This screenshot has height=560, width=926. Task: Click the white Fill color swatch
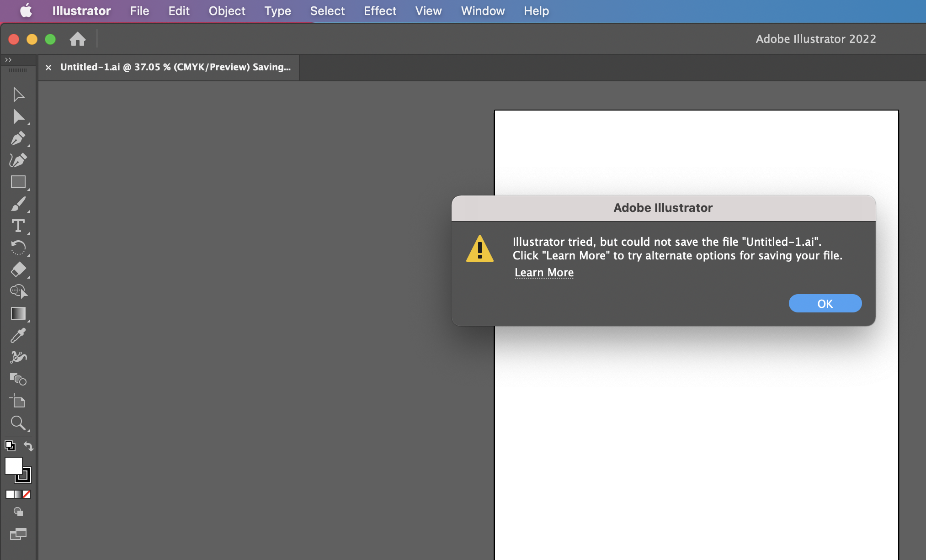click(13, 466)
